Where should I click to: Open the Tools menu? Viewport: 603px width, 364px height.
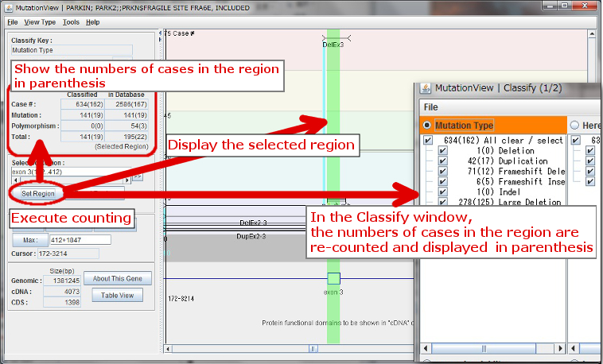point(71,22)
